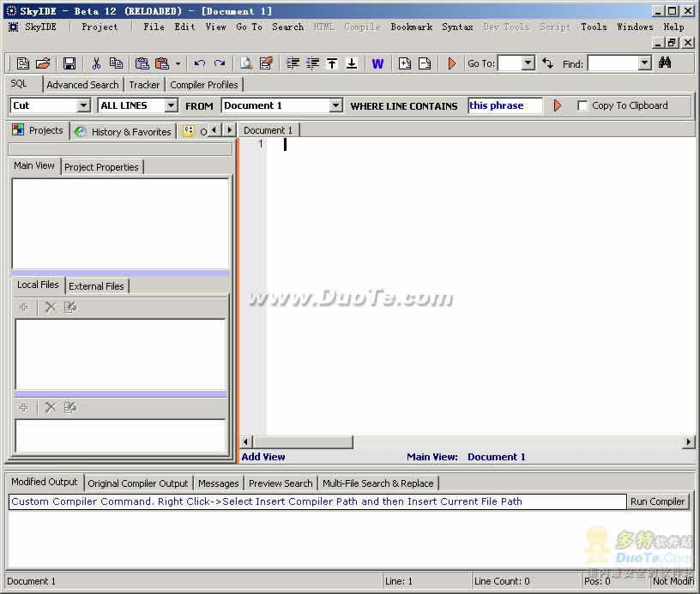This screenshot has width=700, height=594.
Task: Open the Go To line dropdown
Action: [x=528, y=63]
